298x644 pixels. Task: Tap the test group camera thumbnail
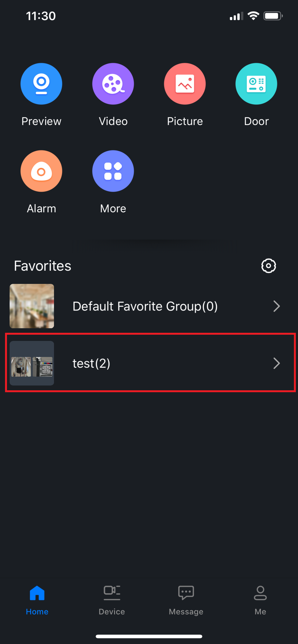32,363
